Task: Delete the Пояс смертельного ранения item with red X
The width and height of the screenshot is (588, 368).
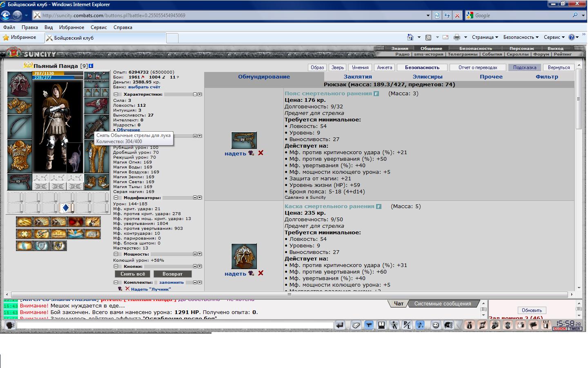Action: [x=261, y=153]
